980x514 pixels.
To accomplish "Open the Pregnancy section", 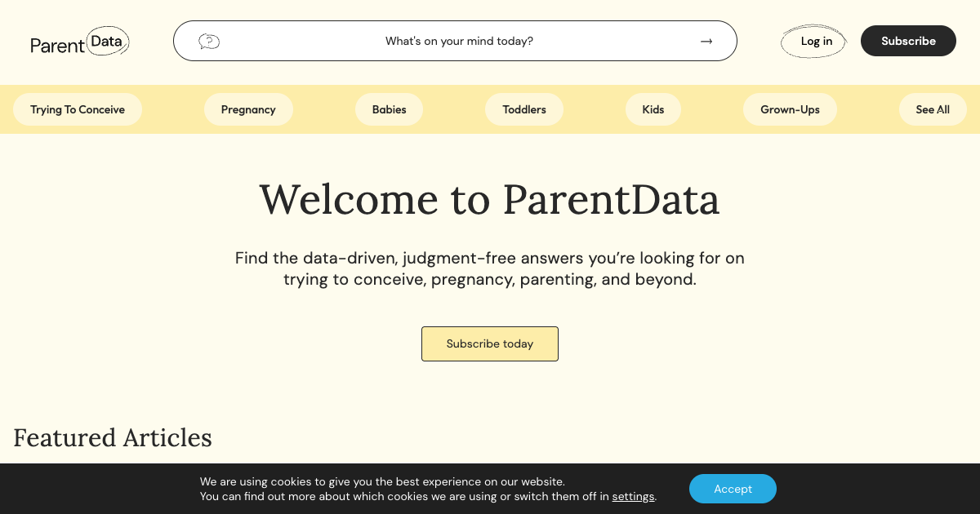I will tap(248, 109).
